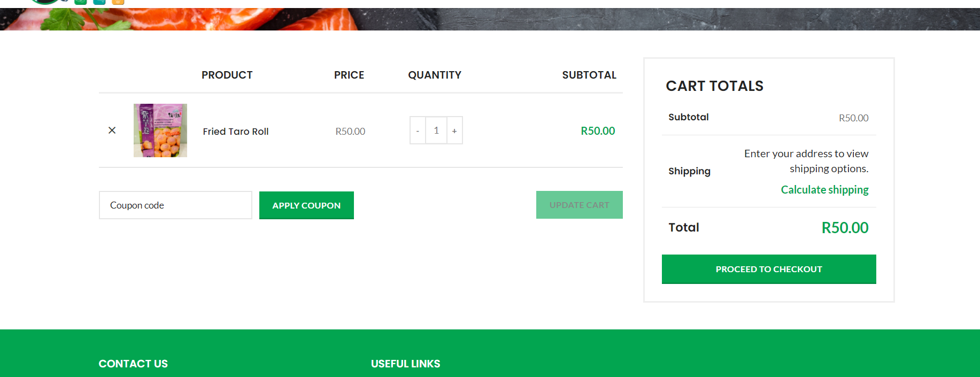Click the round site logo at top left

point(45,2)
